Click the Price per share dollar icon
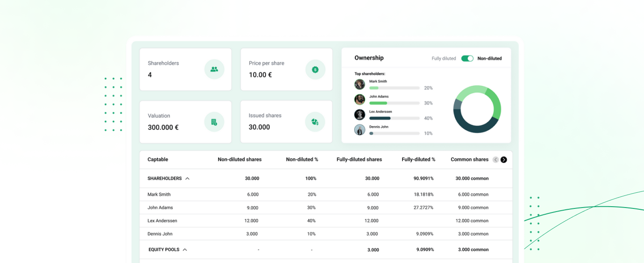644x263 pixels. click(x=315, y=69)
